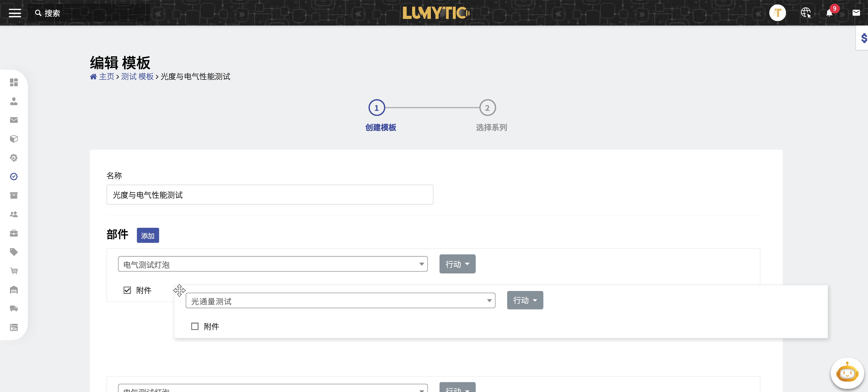The image size is (868, 392).
Task: Open the hamburger menu icon
Action: click(x=15, y=13)
